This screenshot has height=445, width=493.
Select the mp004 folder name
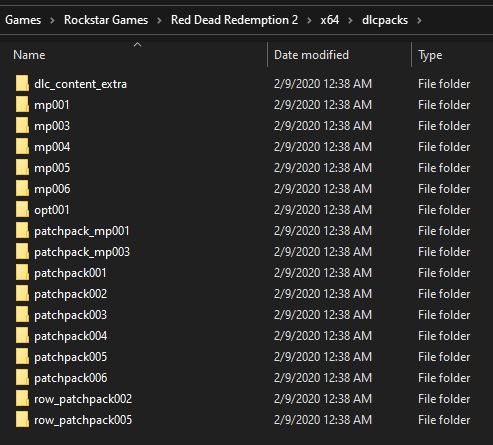pos(52,147)
